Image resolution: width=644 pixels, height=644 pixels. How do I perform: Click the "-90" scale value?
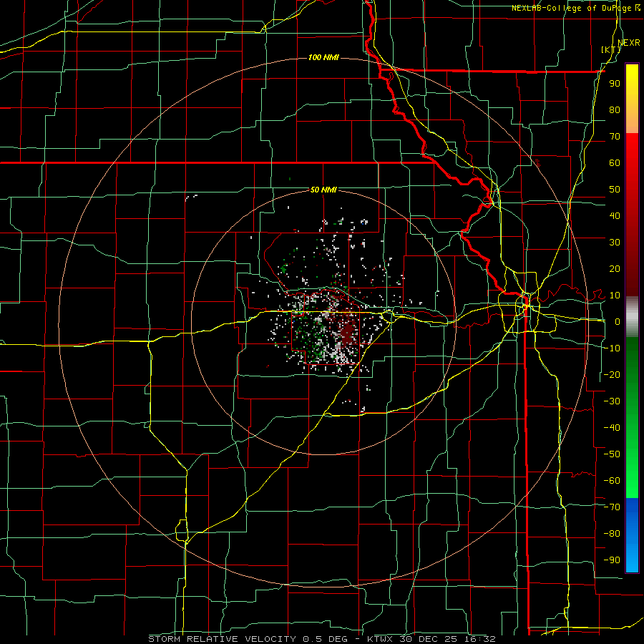(x=612, y=560)
